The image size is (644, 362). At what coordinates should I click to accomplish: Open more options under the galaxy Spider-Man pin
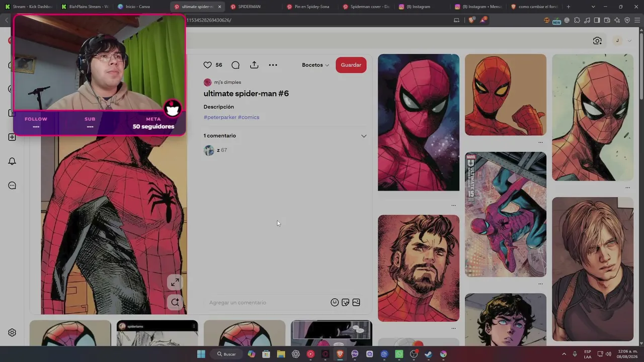[x=453, y=205]
